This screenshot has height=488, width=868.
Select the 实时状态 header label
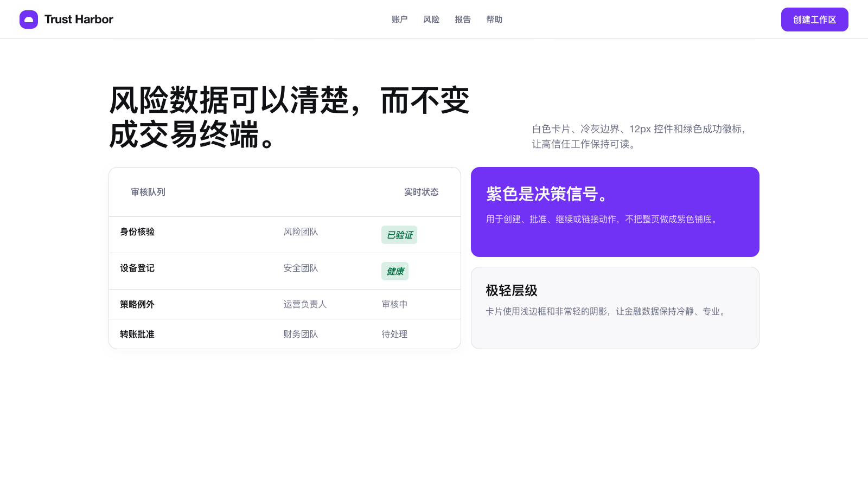tap(422, 192)
